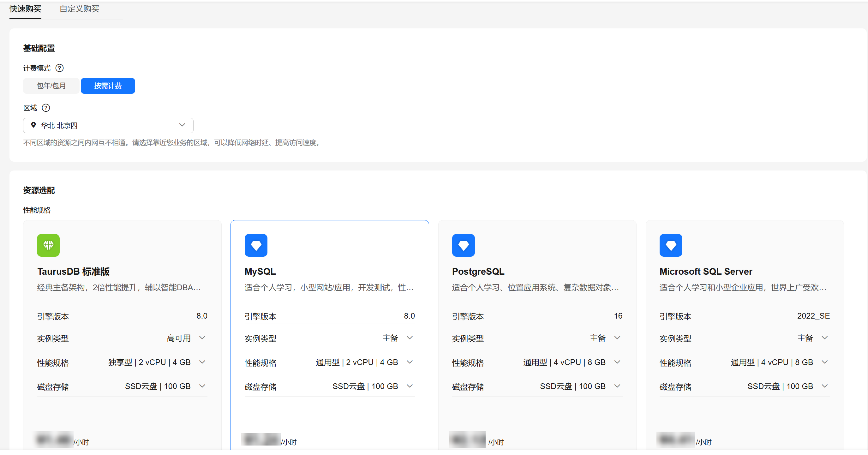Select 包年/包月 billing mode

point(51,86)
